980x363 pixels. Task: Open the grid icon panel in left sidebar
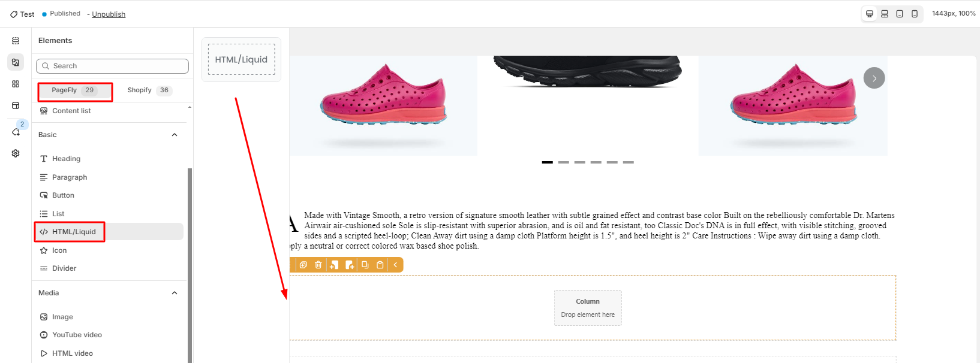coord(16,84)
